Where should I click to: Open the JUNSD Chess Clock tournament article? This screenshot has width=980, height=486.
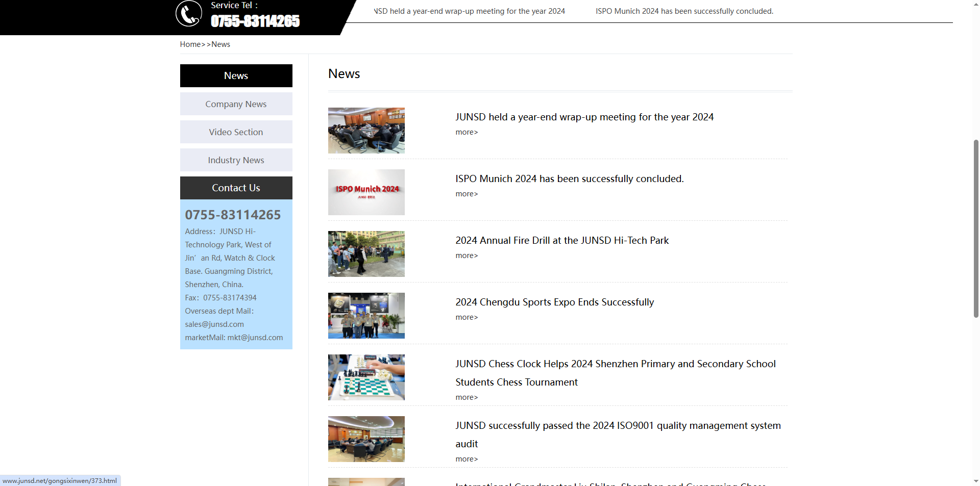point(616,373)
